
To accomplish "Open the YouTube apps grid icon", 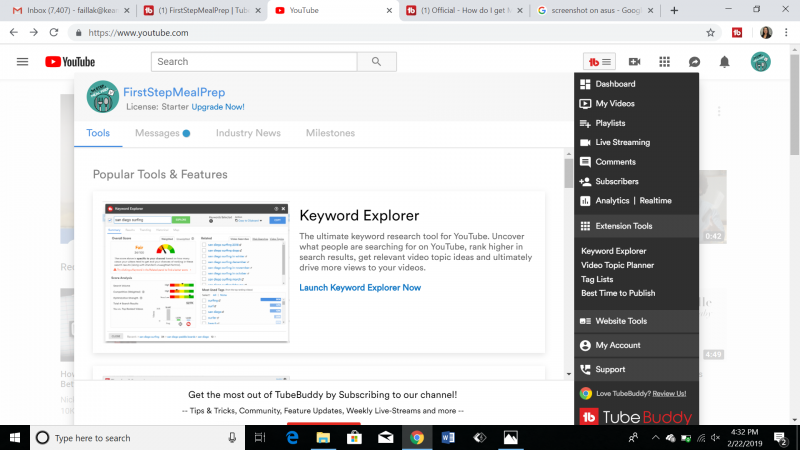I will click(664, 62).
